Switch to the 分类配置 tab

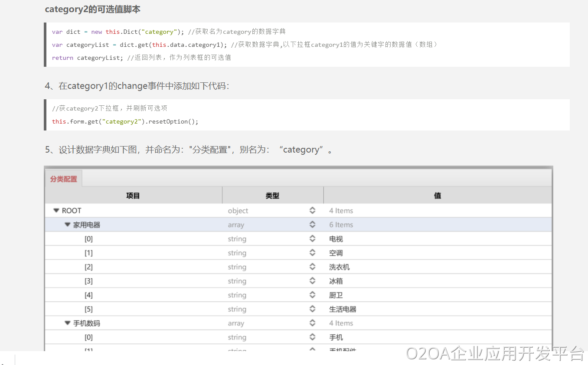click(x=63, y=179)
